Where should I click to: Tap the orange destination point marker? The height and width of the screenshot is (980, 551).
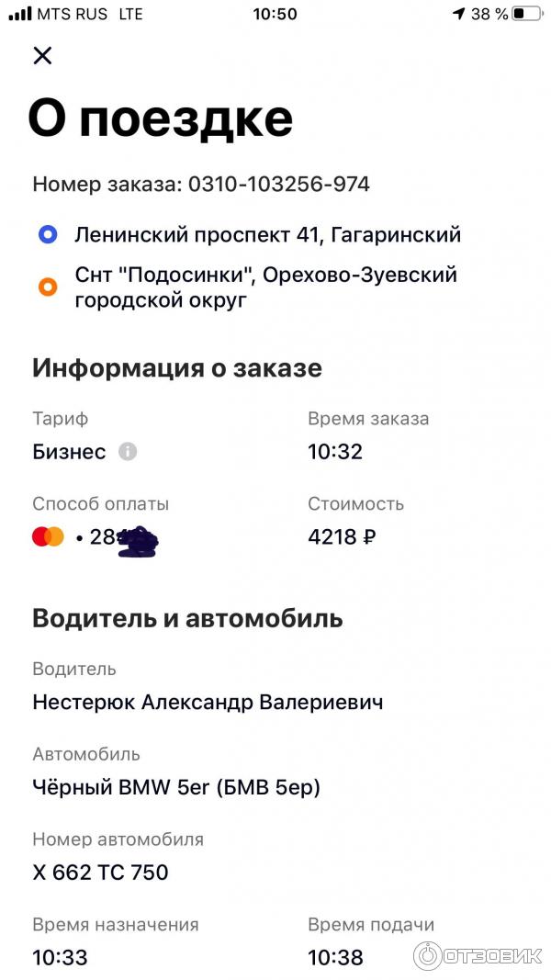point(48,287)
